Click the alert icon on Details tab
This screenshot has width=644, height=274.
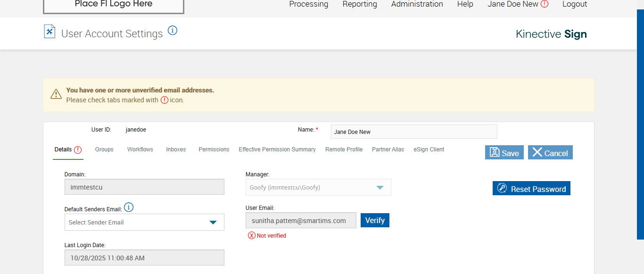pos(78,149)
